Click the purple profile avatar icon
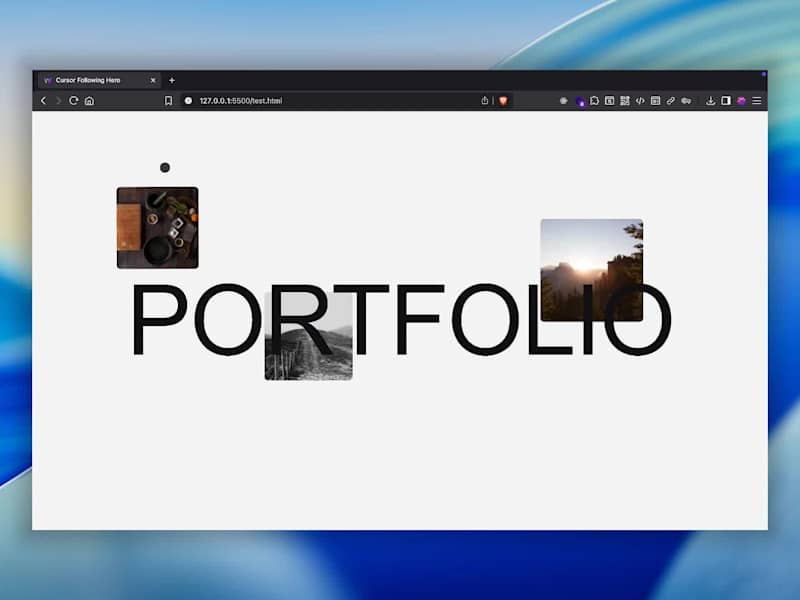Image resolution: width=800 pixels, height=600 pixels. click(x=741, y=101)
